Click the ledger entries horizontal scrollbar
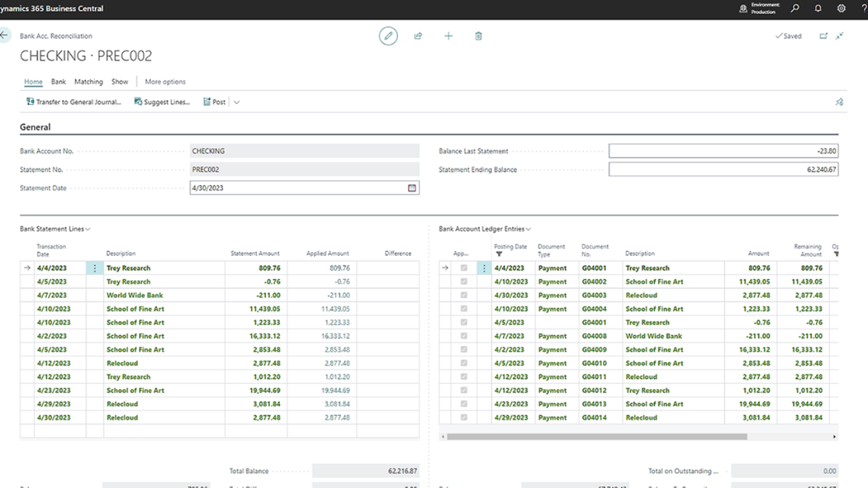 pos(596,437)
